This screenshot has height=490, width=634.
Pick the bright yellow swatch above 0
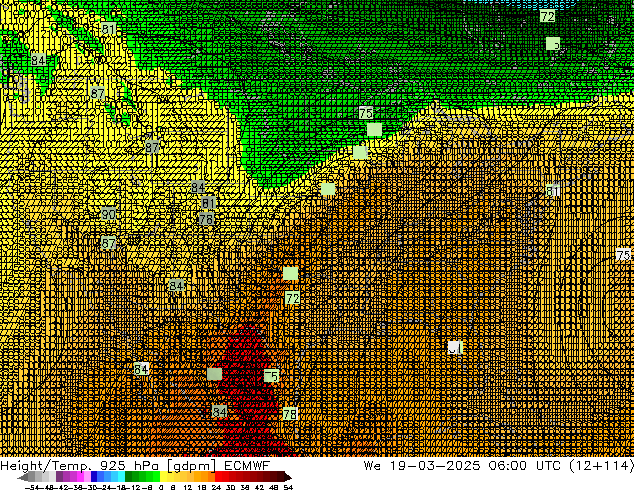pyautogui.click(x=164, y=477)
